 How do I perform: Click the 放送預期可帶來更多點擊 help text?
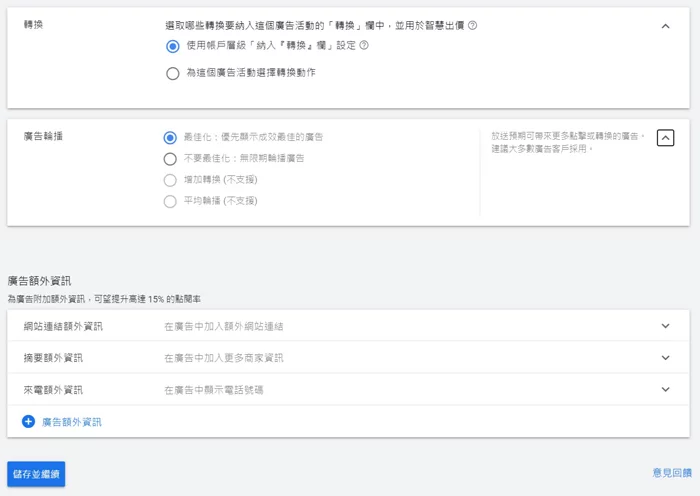click(x=568, y=142)
